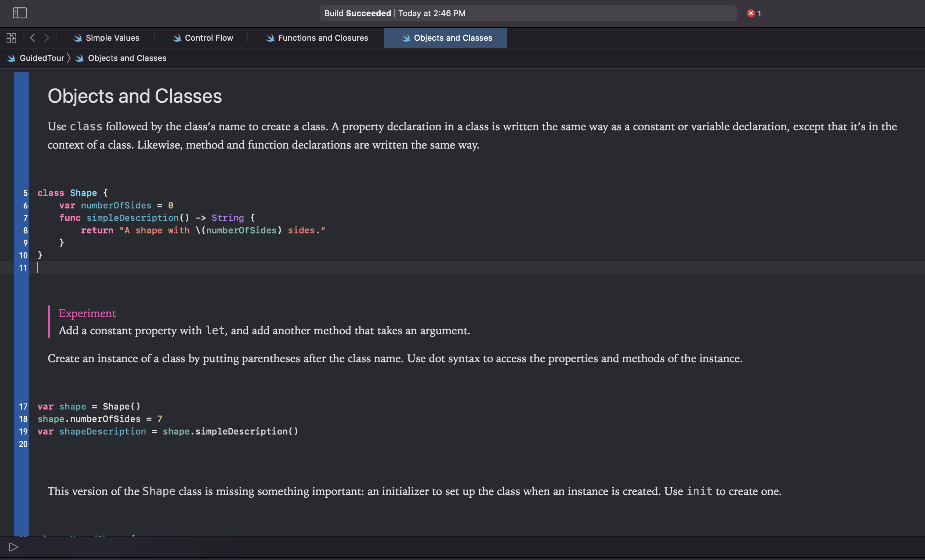
Task: Toggle the navigator sidebar button
Action: pyautogui.click(x=19, y=13)
